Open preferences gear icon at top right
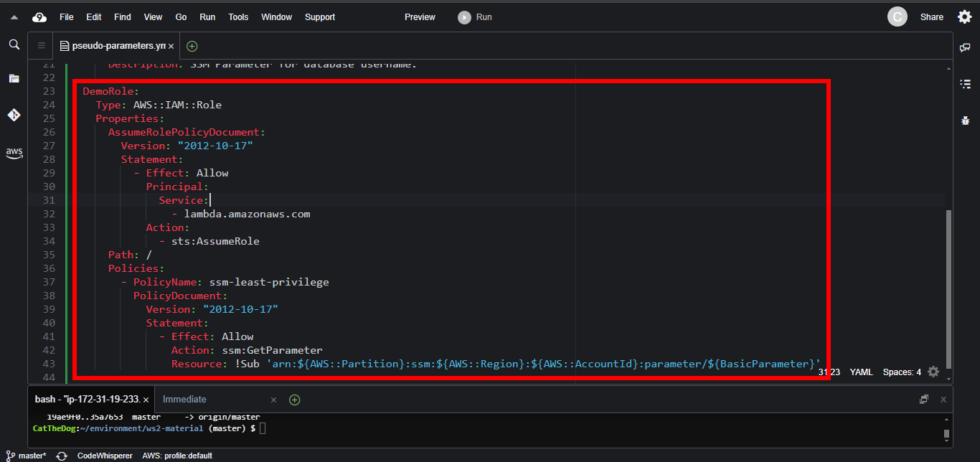This screenshot has height=462, width=980. [x=964, y=17]
